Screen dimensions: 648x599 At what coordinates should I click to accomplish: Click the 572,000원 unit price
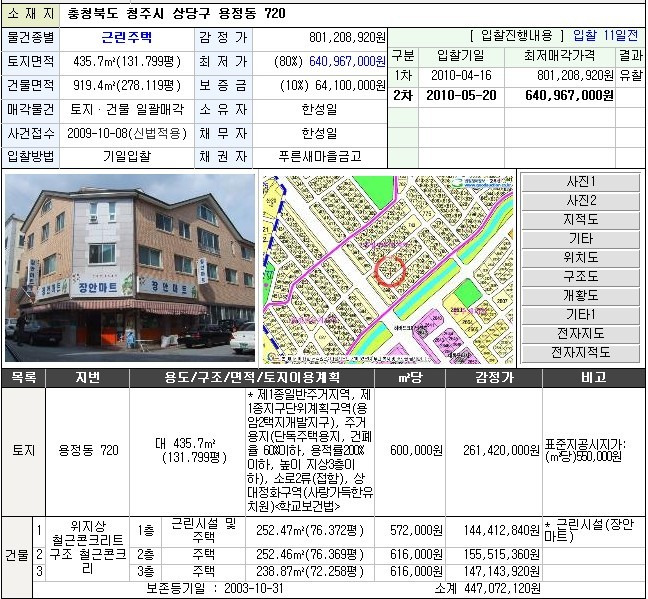click(x=417, y=530)
